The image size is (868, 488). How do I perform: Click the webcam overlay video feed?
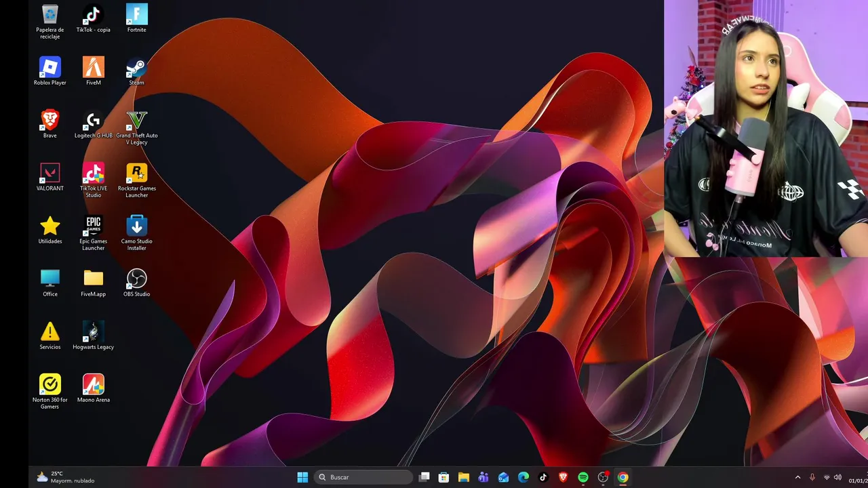766,129
